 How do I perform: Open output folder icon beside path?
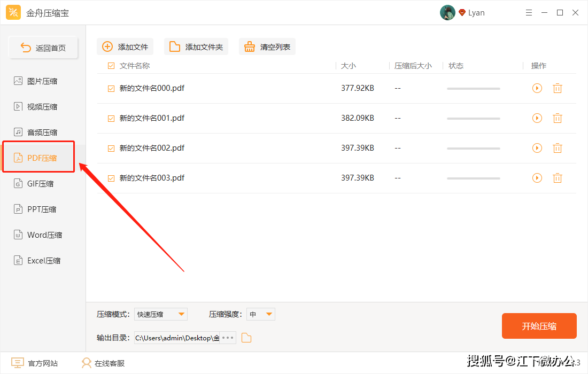coord(246,338)
